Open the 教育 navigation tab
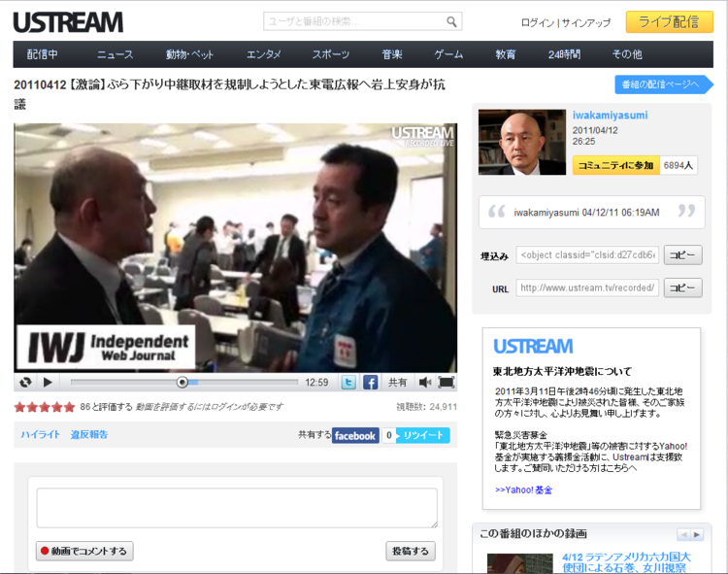 point(505,54)
